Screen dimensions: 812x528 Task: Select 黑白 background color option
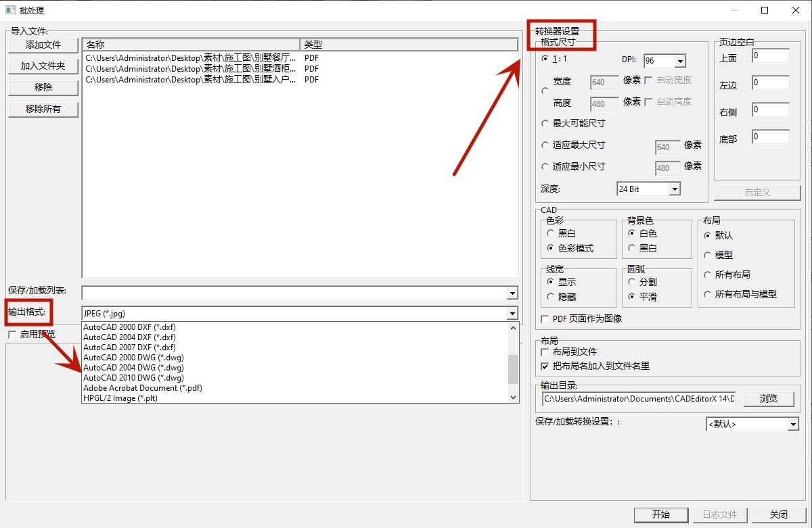[632, 248]
